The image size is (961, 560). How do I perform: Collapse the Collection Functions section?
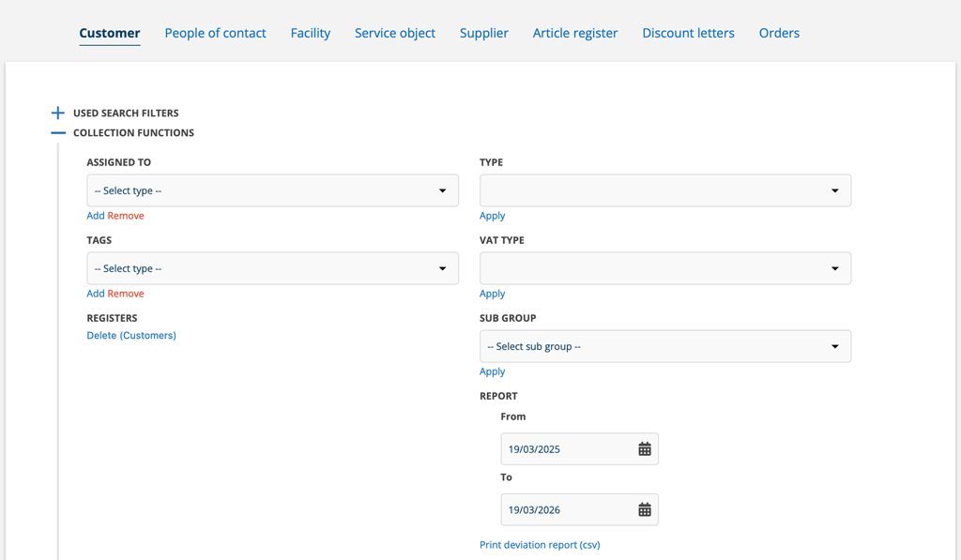click(58, 133)
